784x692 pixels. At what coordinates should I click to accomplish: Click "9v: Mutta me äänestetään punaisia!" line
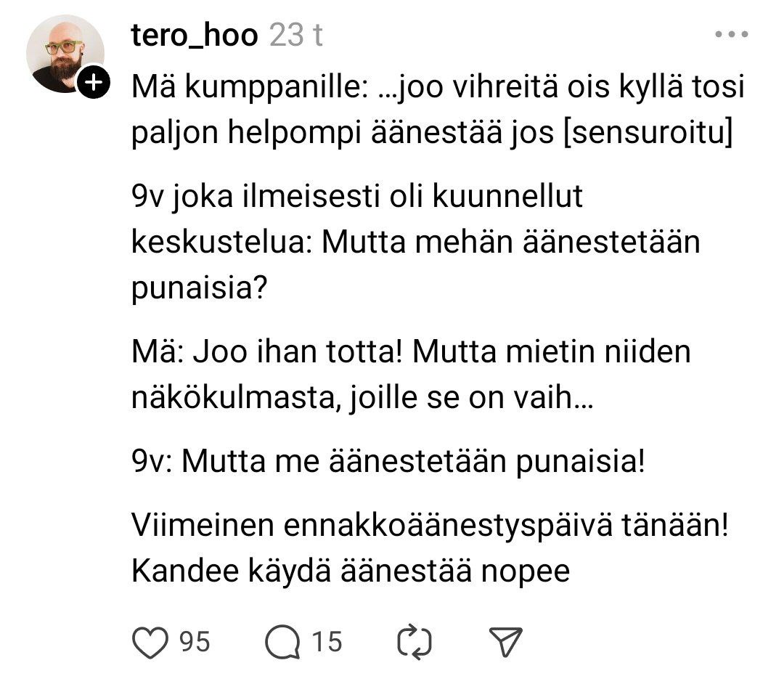pos(388,461)
